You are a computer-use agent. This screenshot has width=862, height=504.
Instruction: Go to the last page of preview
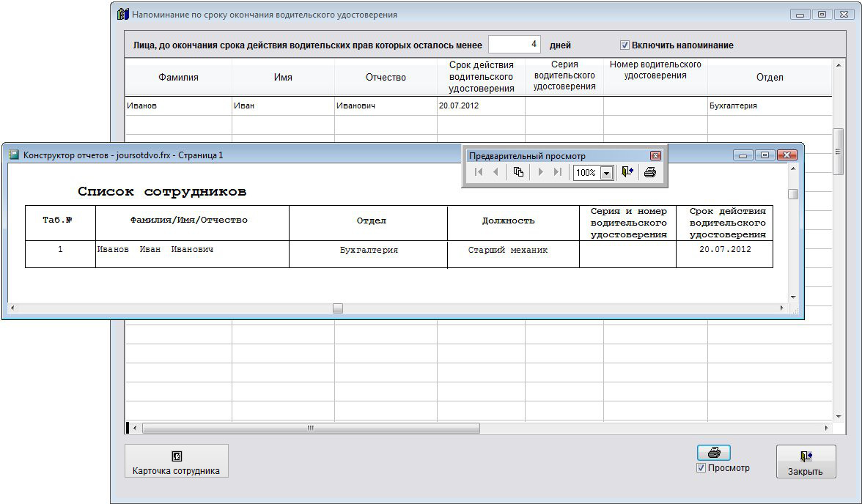558,173
